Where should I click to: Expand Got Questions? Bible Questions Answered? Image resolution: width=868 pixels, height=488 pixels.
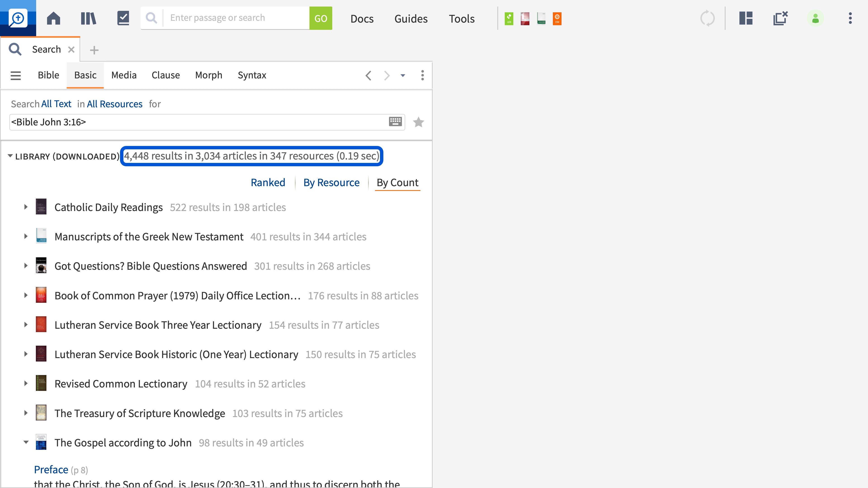point(26,266)
